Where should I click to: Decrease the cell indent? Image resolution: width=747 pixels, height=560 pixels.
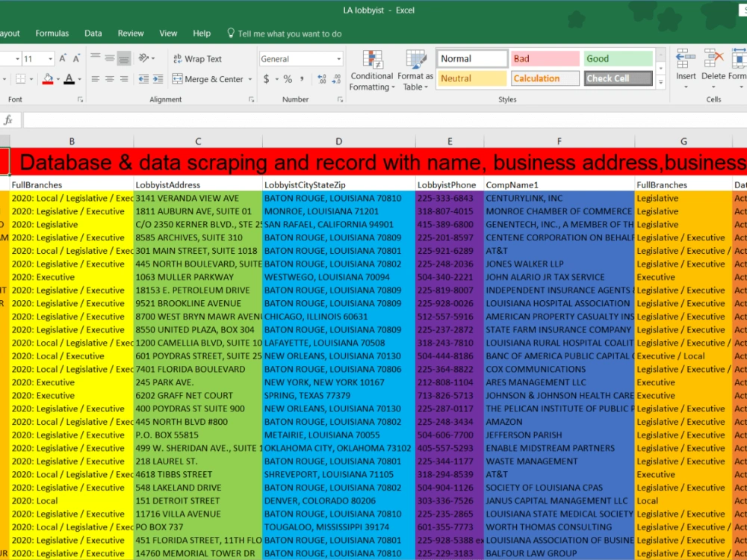pyautogui.click(x=143, y=79)
